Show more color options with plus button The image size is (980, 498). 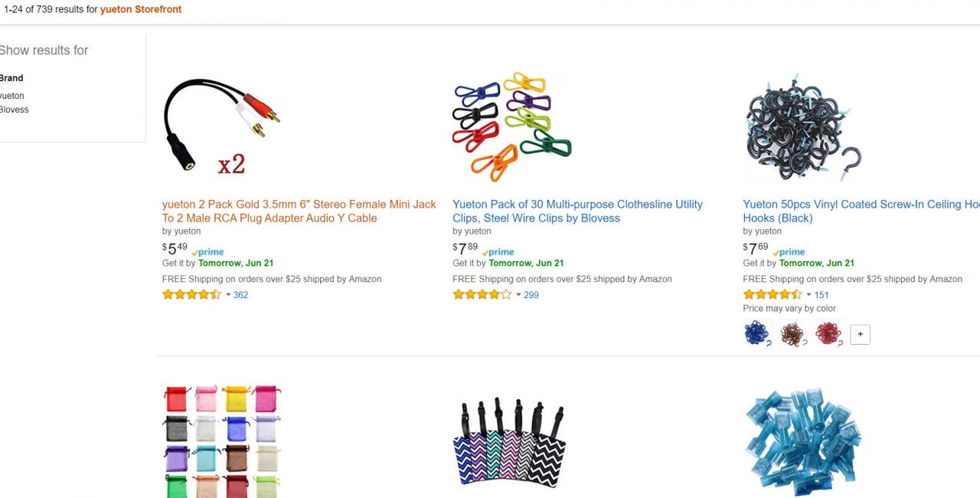[x=860, y=335]
